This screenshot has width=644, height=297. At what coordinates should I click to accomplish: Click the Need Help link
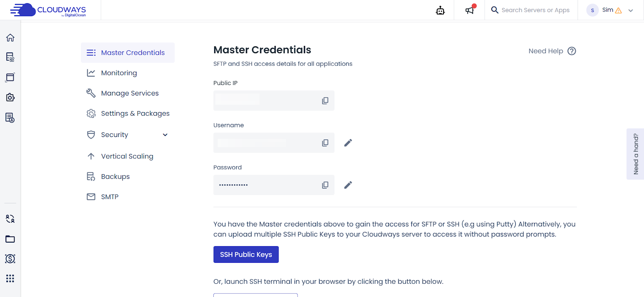[x=545, y=51]
